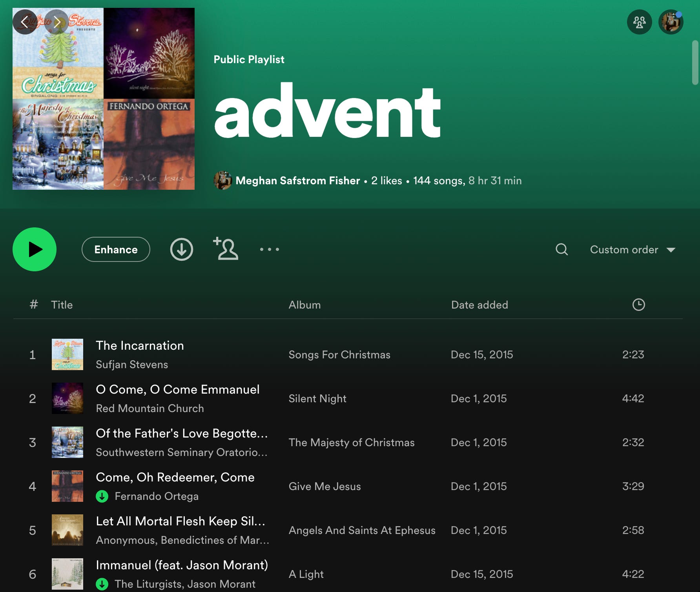Click O Come, O Come Emmanuel thumbnail

coord(67,398)
